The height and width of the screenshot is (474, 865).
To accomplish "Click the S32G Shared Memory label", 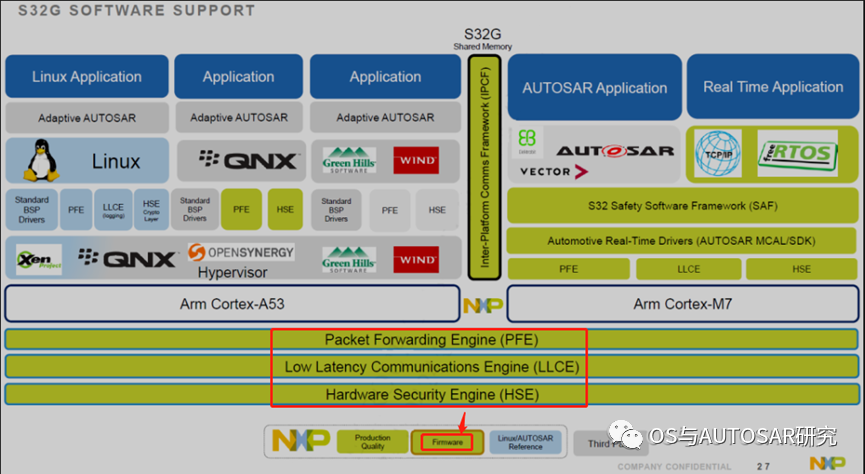I will click(x=483, y=39).
